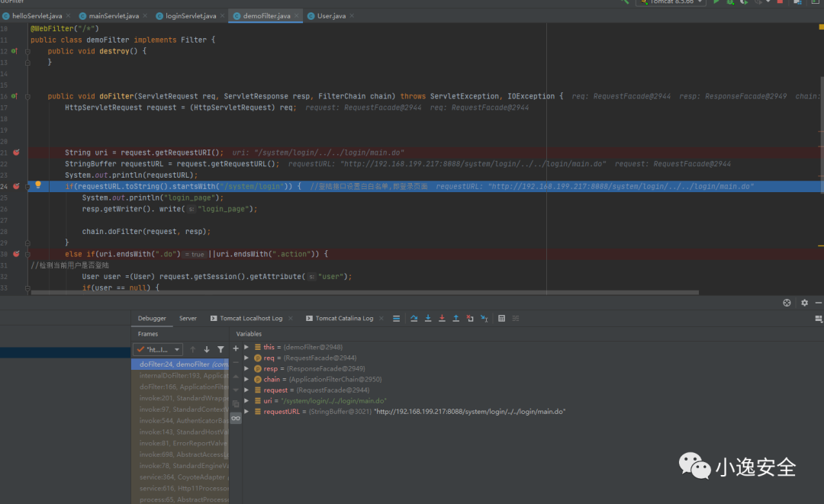
Task: Click the override gutter icon on line 16
Action: pyautogui.click(x=14, y=96)
